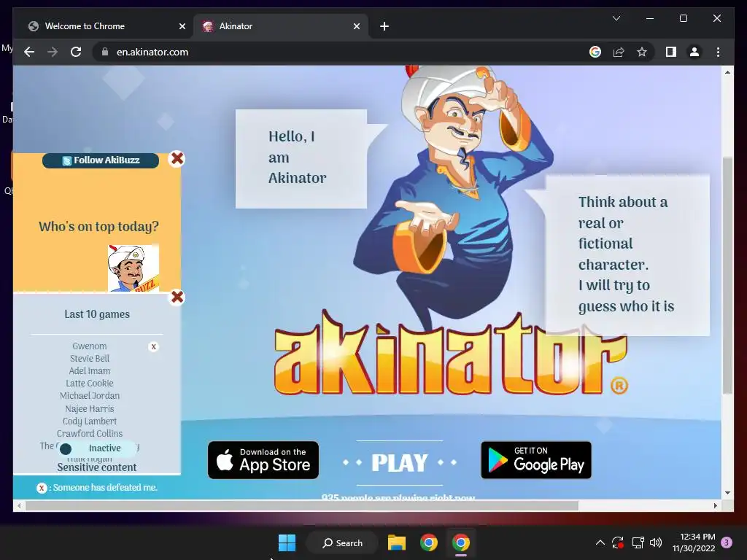View site info via the lock icon

click(105, 52)
